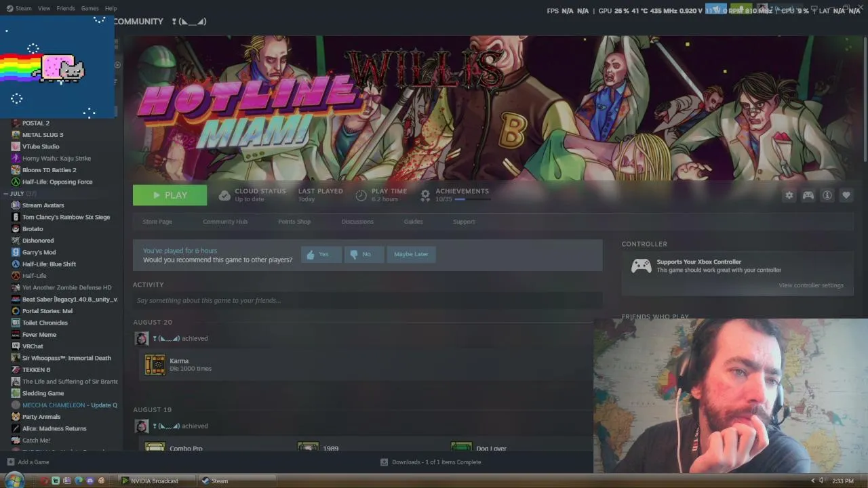This screenshot has width=868, height=488.
Task: Open controller layout icon
Action: (808, 195)
